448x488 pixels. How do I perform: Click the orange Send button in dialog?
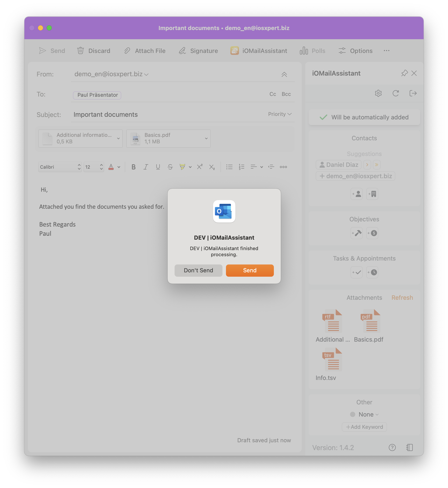tap(250, 270)
